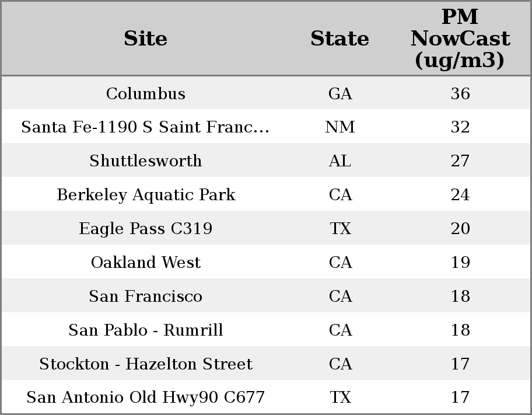Select Santa Fe-1190 S Saint Franc… site
Viewport: 532px width, 415px height.
pyautogui.click(x=145, y=127)
